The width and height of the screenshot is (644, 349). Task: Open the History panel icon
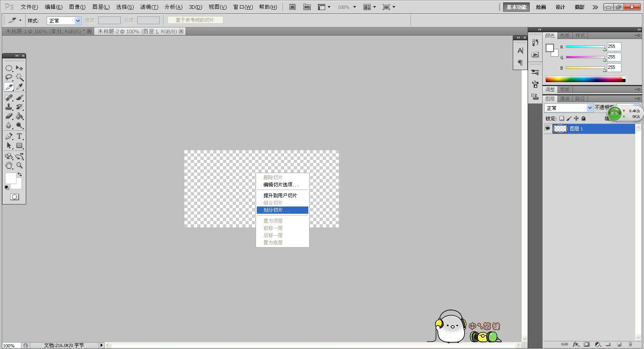click(x=535, y=42)
